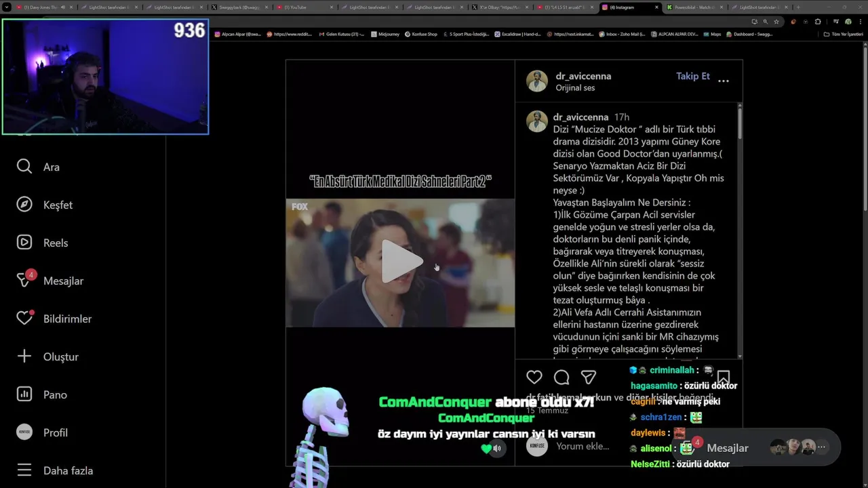The image size is (868, 488).
Task: Like the post with heart icon
Action: tap(534, 378)
